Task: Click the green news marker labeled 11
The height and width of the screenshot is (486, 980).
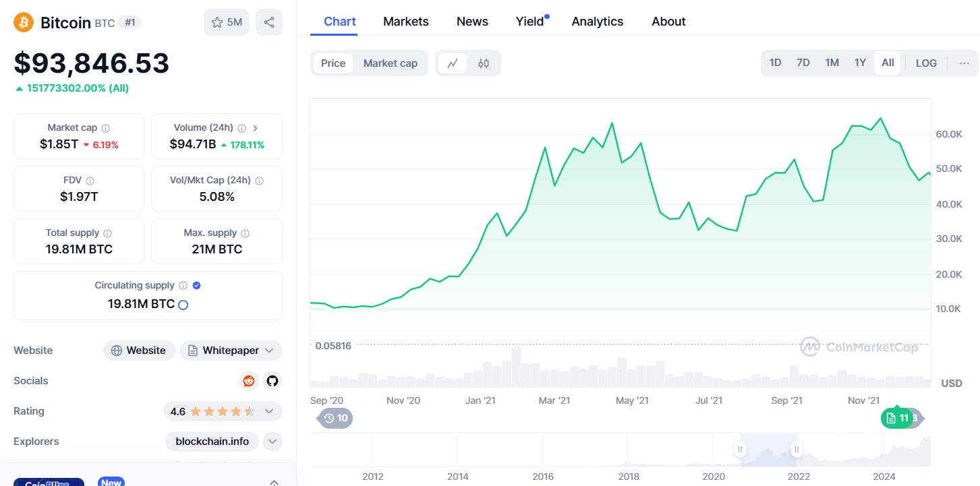Action: pos(896,418)
